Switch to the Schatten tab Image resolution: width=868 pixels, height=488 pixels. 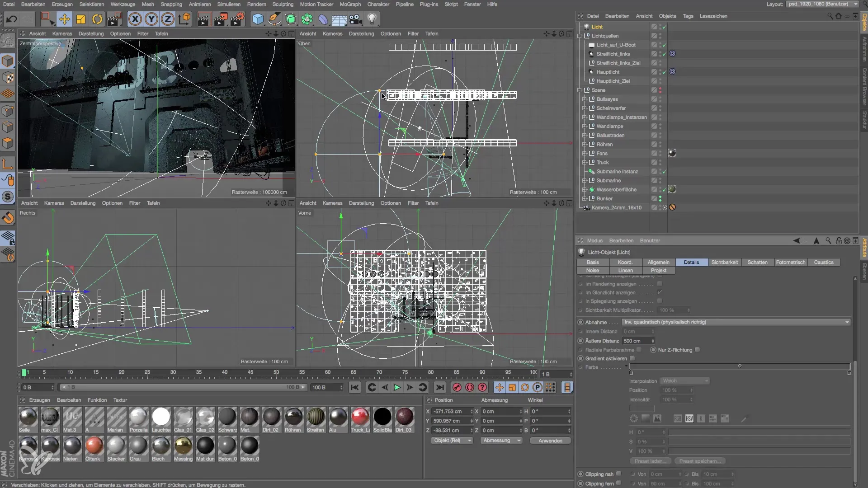click(757, 262)
